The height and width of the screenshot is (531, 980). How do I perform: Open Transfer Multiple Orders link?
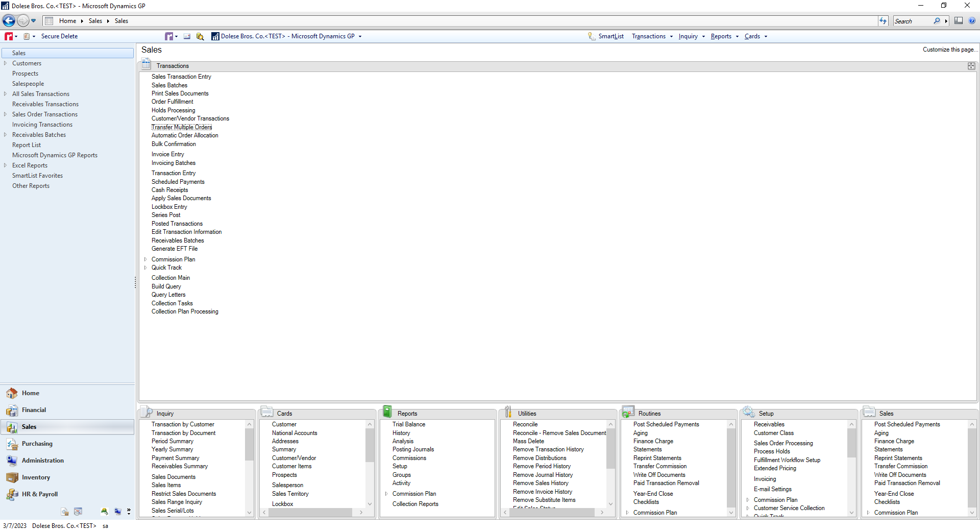pyautogui.click(x=182, y=127)
